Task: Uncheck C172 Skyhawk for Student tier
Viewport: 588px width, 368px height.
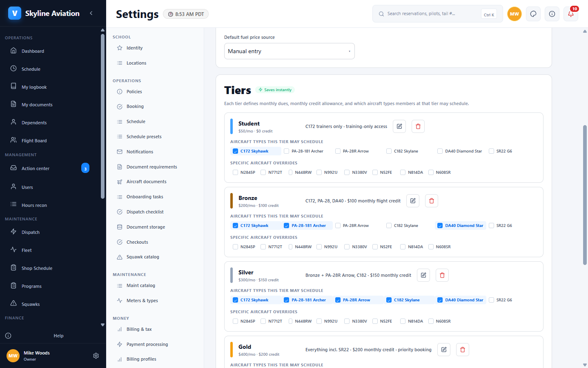Action: [x=235, y=151]
